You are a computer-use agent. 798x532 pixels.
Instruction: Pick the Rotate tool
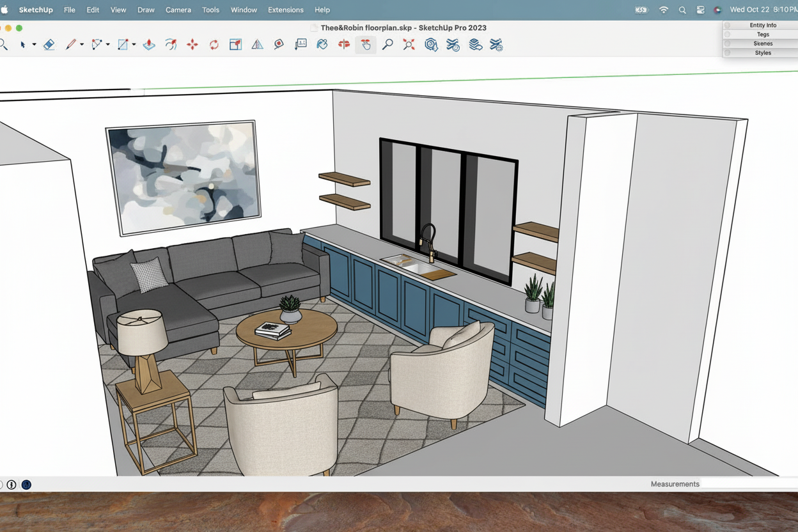point(214,45)
